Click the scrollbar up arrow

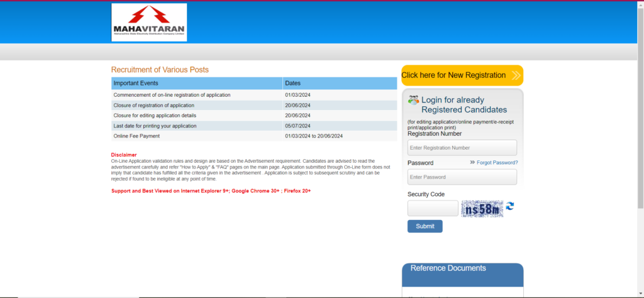(x=640, y=4)
